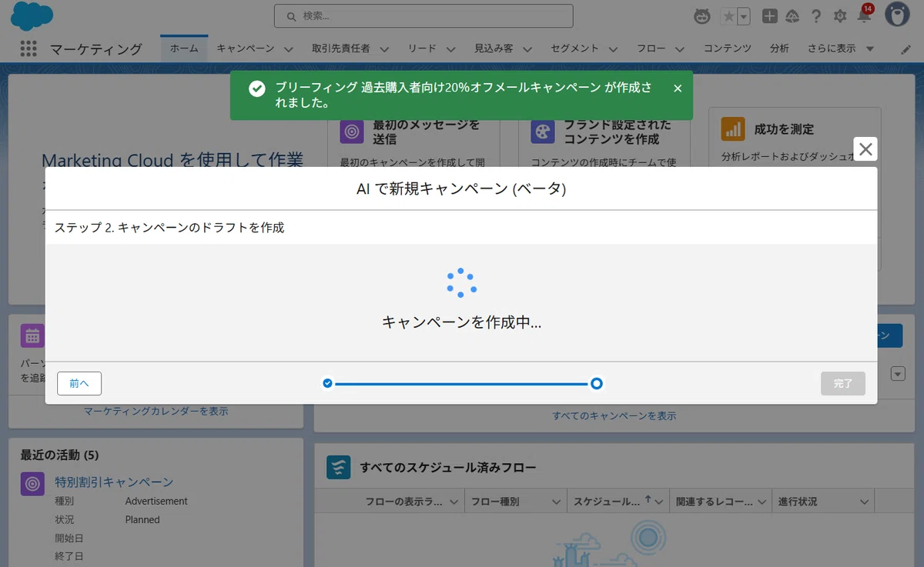
Task: Open global actions plus icon
Action: 769,16
